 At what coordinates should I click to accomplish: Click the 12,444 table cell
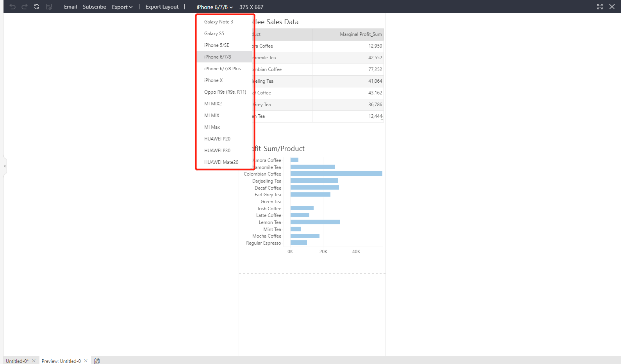click(348, 116)
